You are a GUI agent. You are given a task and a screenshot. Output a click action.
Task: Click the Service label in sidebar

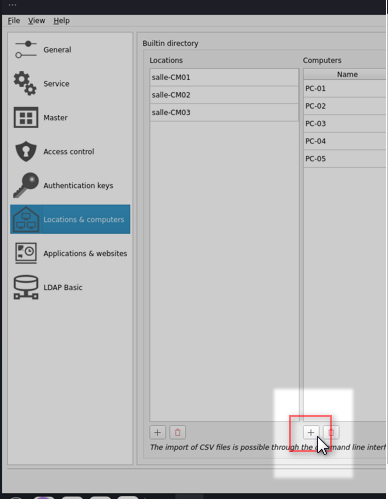tap(56, 84)
